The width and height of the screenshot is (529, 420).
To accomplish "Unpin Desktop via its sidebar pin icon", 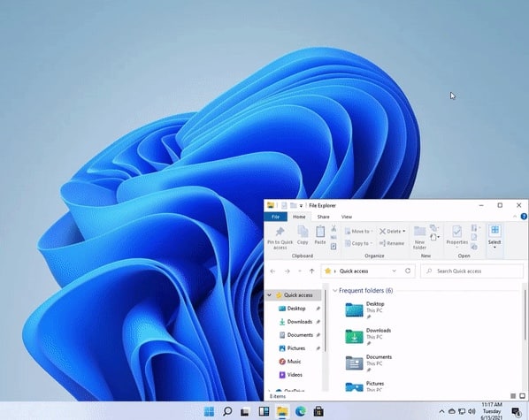I will click(x=318, y=309).
